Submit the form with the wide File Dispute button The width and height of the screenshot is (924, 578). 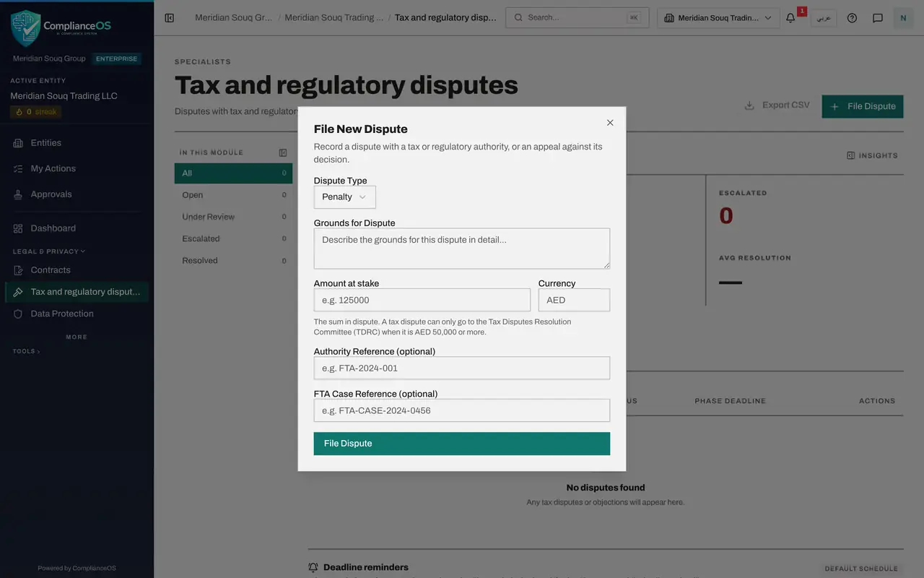click(x=462, y=444)
